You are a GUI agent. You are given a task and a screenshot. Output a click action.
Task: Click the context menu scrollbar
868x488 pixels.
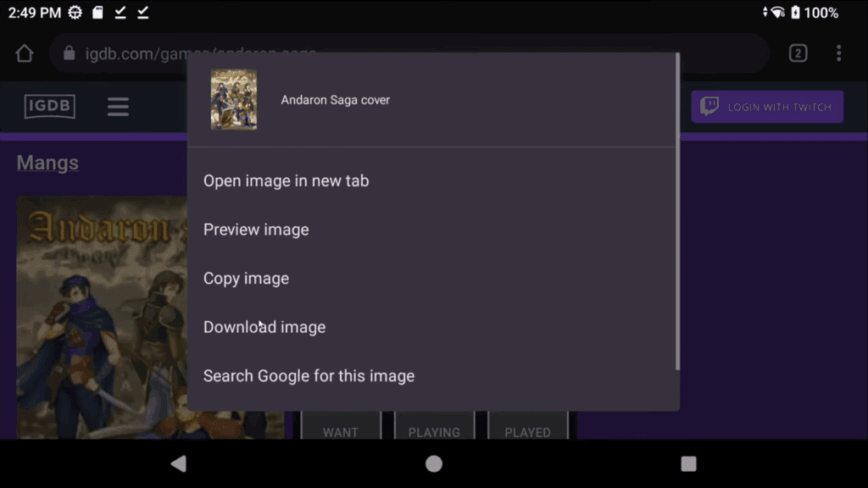(x=677, y=211)
